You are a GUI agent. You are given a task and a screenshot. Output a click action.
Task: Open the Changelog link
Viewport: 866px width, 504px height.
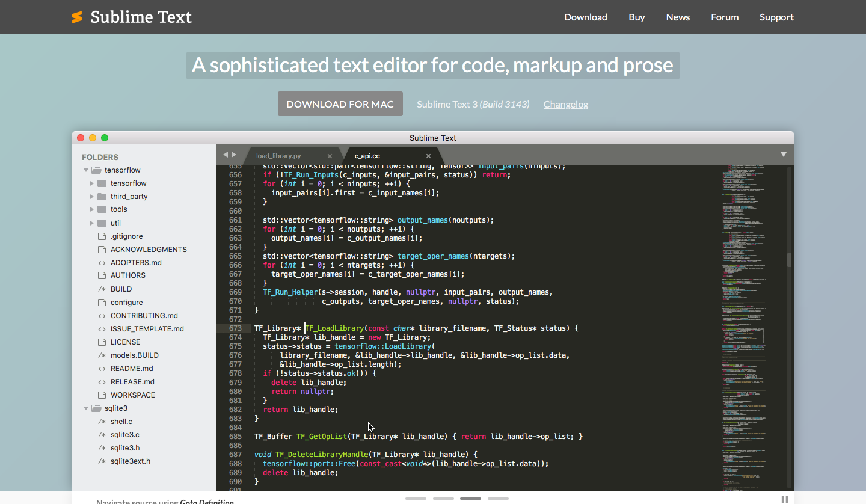tap(565, 104)
